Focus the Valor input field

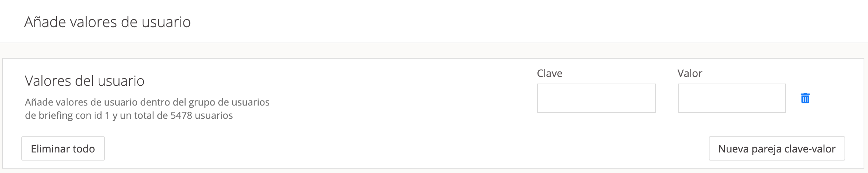[732, 98]
